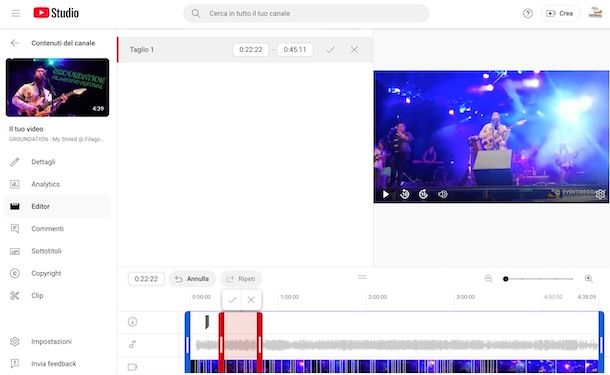Click the audio track music-note icon

tap(132, 344)
